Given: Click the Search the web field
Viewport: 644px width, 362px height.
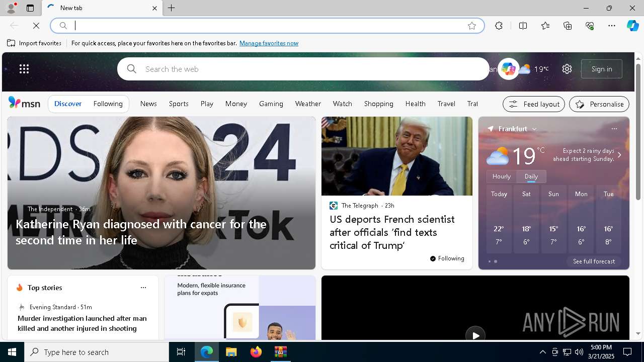Looking at the screenshot, I should tap(303, 69).
